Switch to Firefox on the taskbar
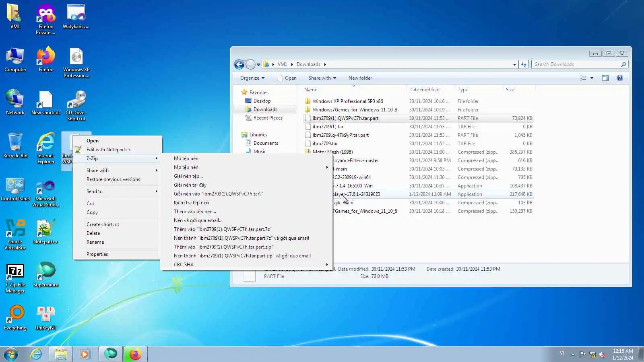The height and width of the screenshot is (362, 644). (135, 354)
